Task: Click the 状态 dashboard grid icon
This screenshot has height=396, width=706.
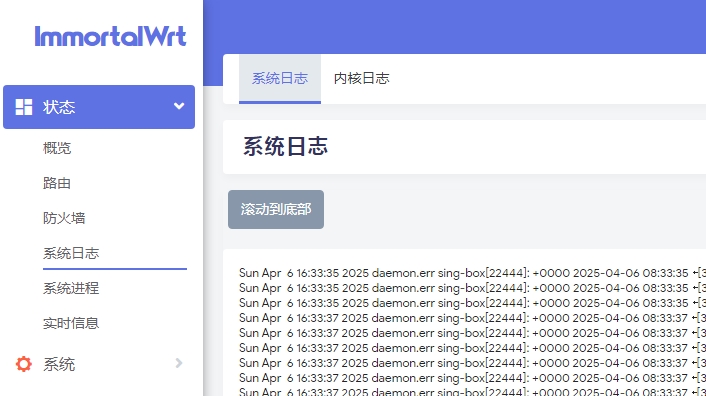Action: point(24,107)
